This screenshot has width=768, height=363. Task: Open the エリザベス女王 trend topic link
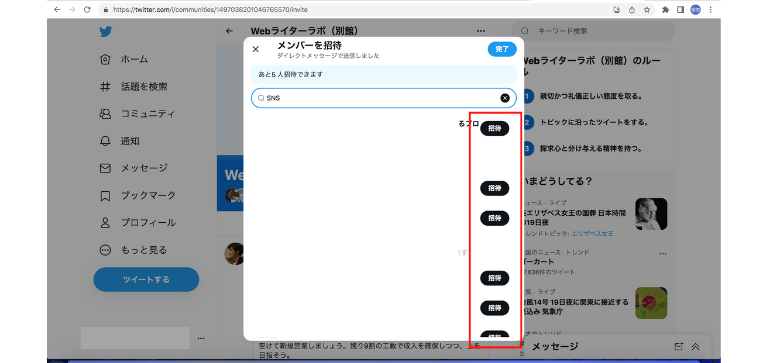click(592, 234)
